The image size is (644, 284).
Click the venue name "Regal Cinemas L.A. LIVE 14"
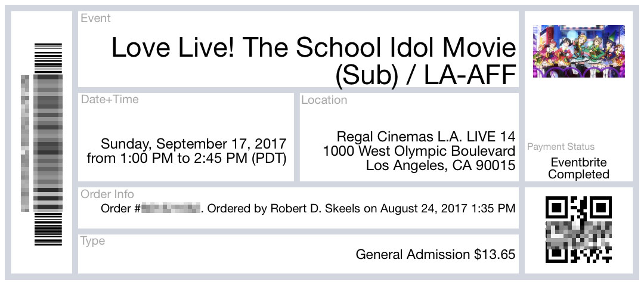coord(426,136)
